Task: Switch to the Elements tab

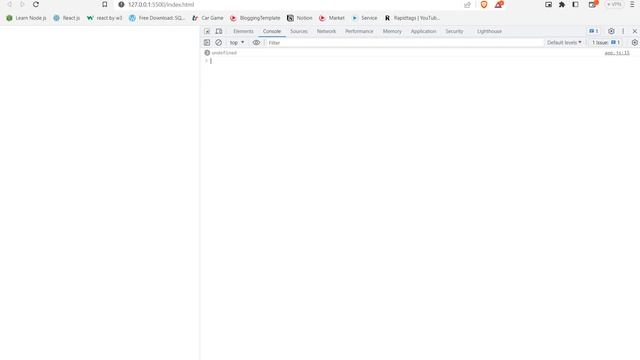Action: (x=243, y=31)
